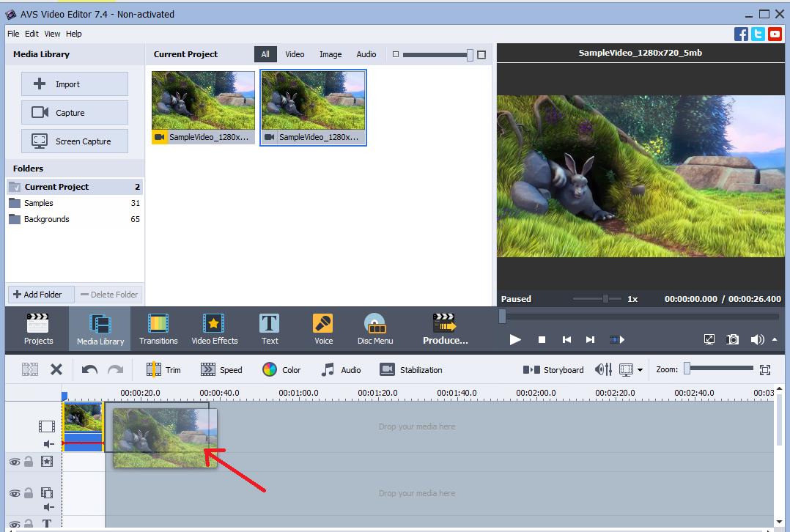Select the Image filter tab
790x532 pixels.
coord(331,54)
